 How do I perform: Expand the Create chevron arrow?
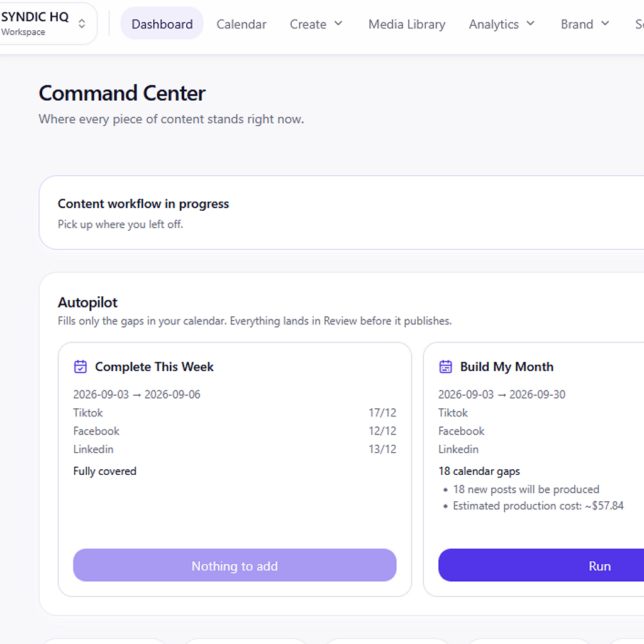(x=338, y=23)
